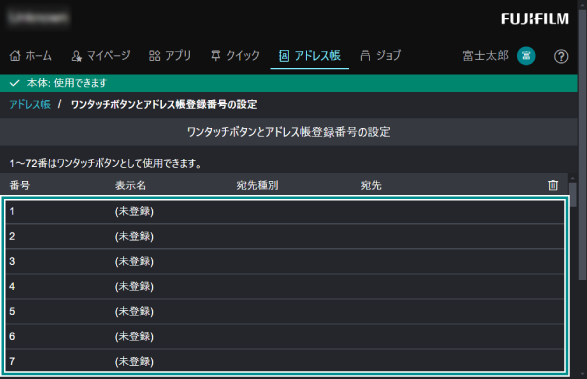Open the ジョブ tab
The image size is (587, 379).
(x=381, y=56)
